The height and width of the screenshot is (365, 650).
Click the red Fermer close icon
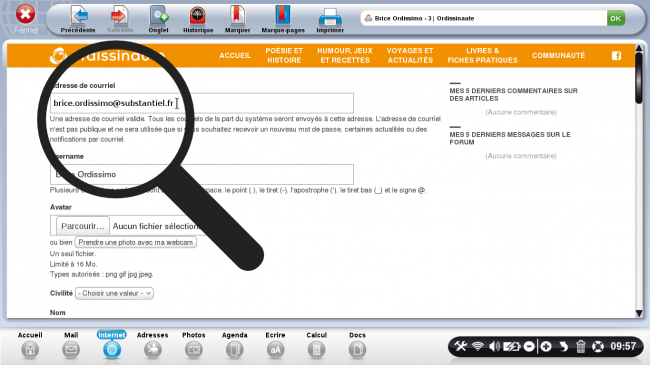coord(25,15)
